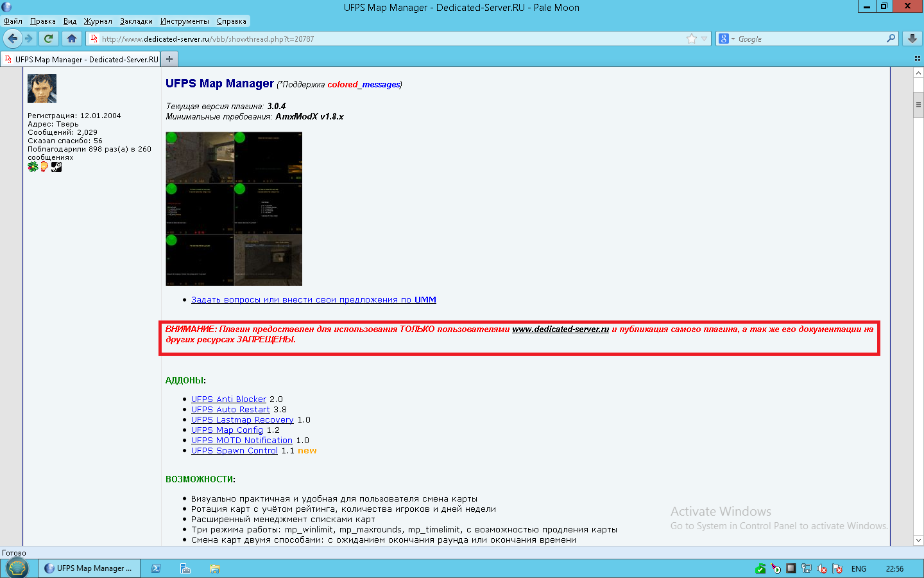Image resolution: width=924 pixels, height=578 pixels.
Task: Open the UFPS Auto Restart addon link
Action: pos(230,409)
